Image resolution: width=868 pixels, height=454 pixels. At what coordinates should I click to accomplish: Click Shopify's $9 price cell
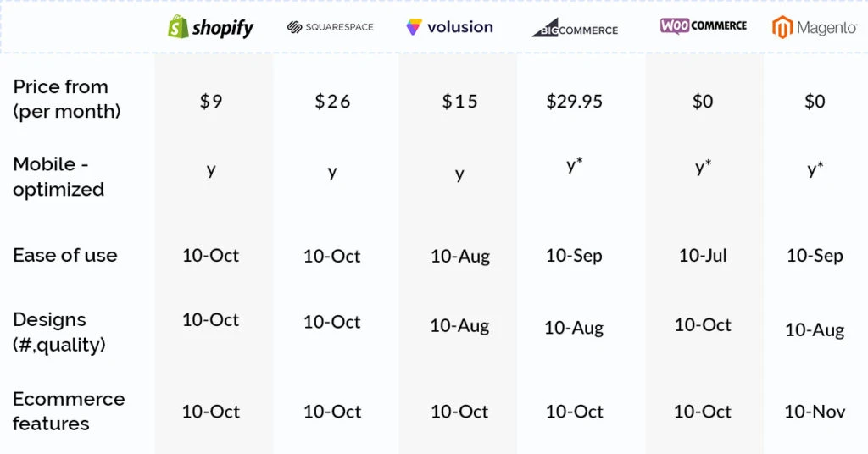coord(211,101)
